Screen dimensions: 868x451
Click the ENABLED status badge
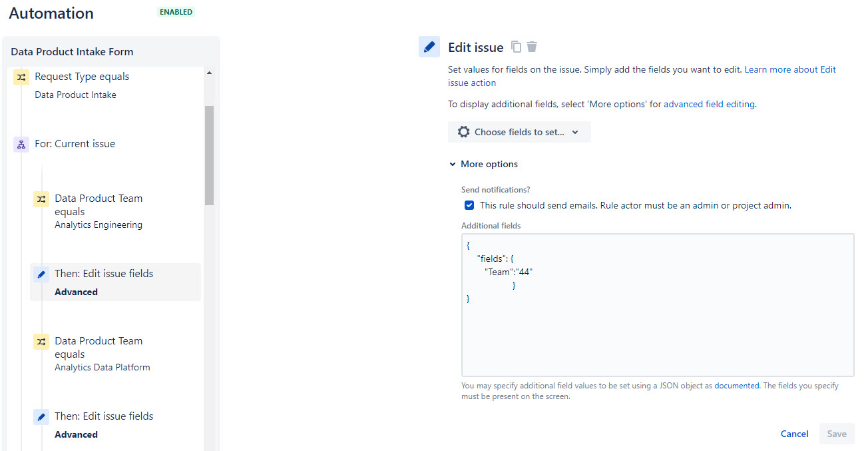(x=176, y=12)
